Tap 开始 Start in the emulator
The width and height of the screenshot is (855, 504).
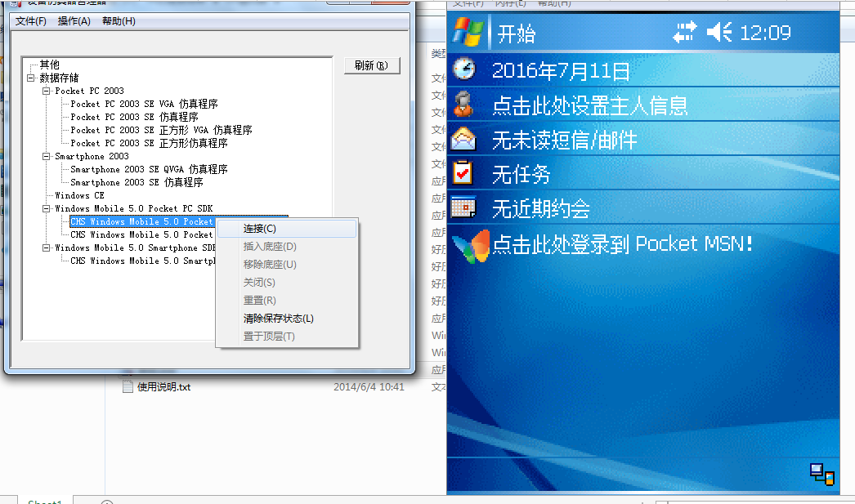tap(517, 34)
